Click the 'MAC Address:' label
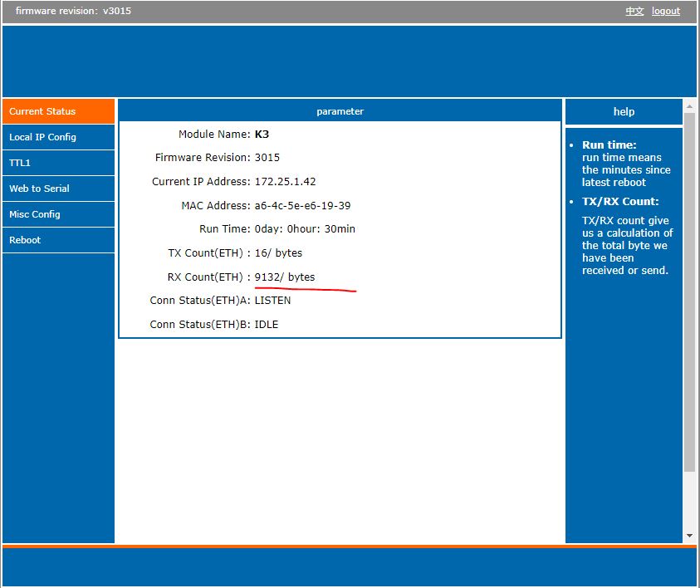Image resolution: width=700 pixels, height=588 pixels. 216,206
